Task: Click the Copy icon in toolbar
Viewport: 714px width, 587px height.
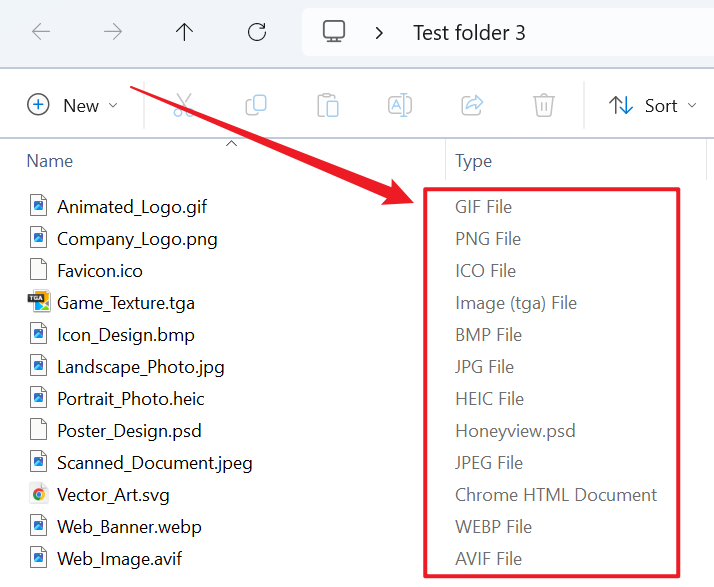Action: coord(256,105)
